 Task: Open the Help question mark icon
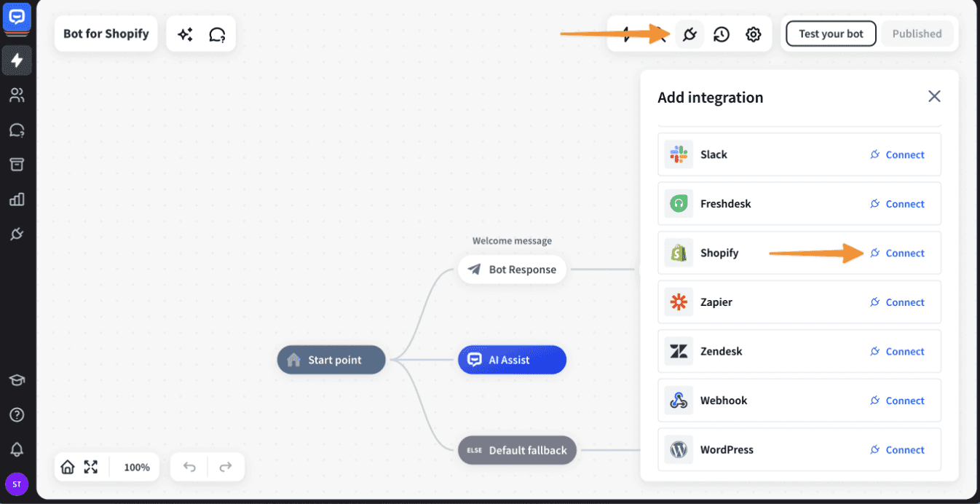coord(17,415)
